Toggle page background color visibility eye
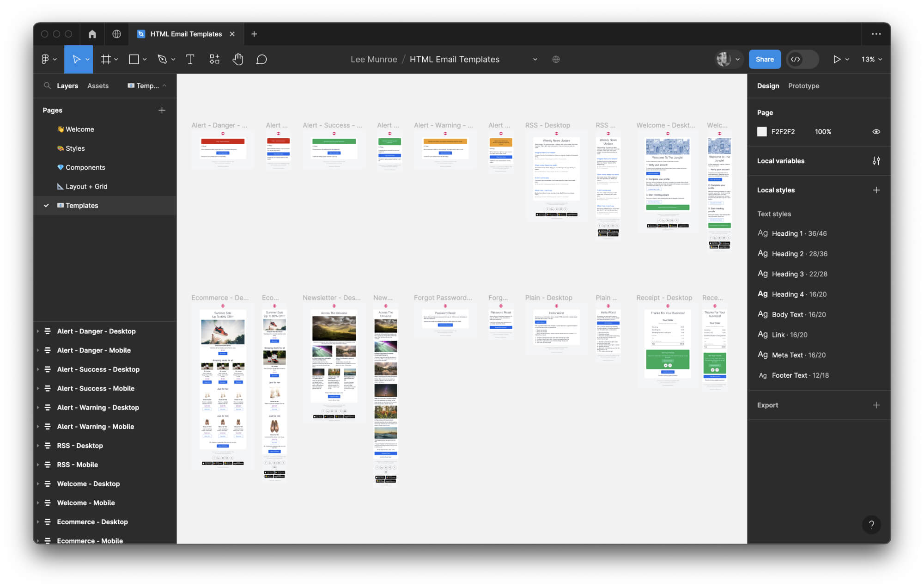The width and height of the screenshot is (924, 588). tap(876, 132)
